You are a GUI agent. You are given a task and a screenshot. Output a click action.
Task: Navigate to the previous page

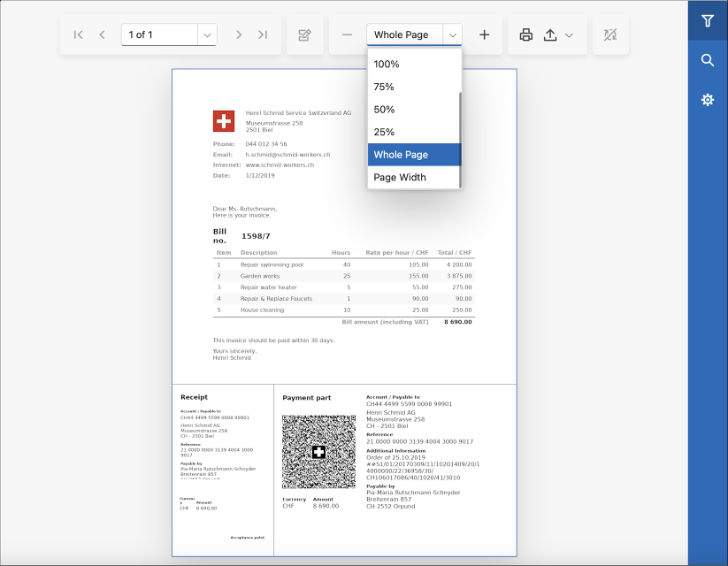tap(102, 34)
